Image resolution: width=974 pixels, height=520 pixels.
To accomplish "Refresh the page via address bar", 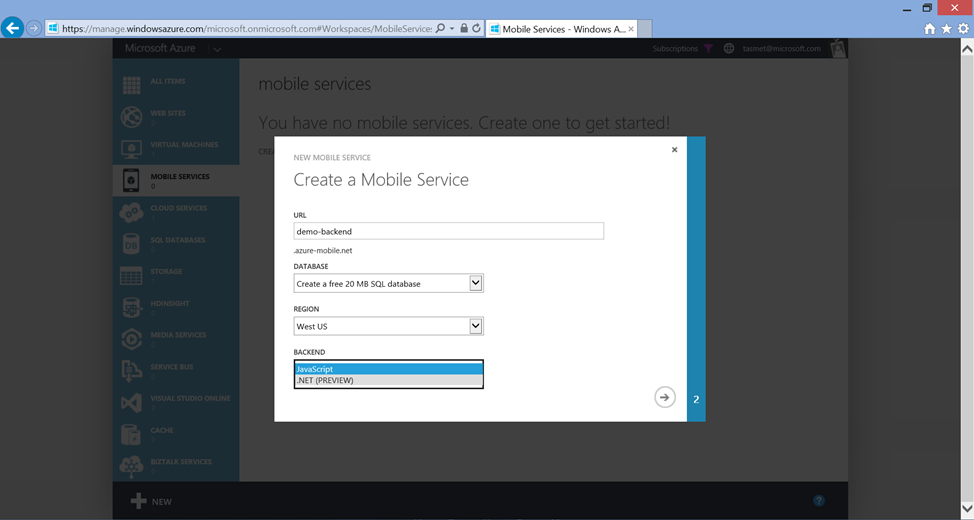I will pyautogui.click(x=476, y=28).
